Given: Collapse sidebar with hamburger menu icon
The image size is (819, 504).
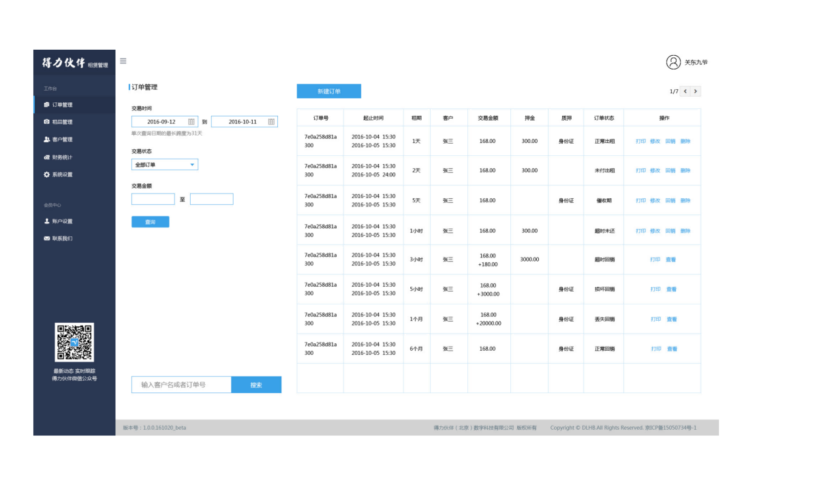Looking at the screenshot, I should [x=123, y=61].
